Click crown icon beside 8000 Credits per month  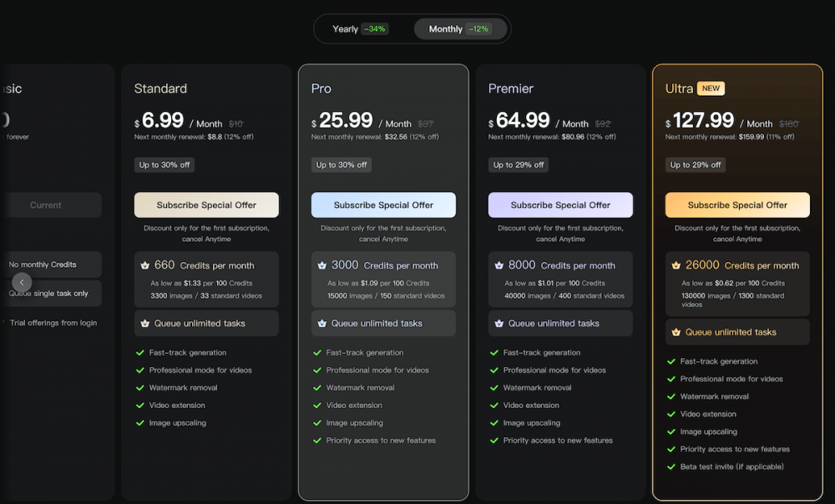499,265
